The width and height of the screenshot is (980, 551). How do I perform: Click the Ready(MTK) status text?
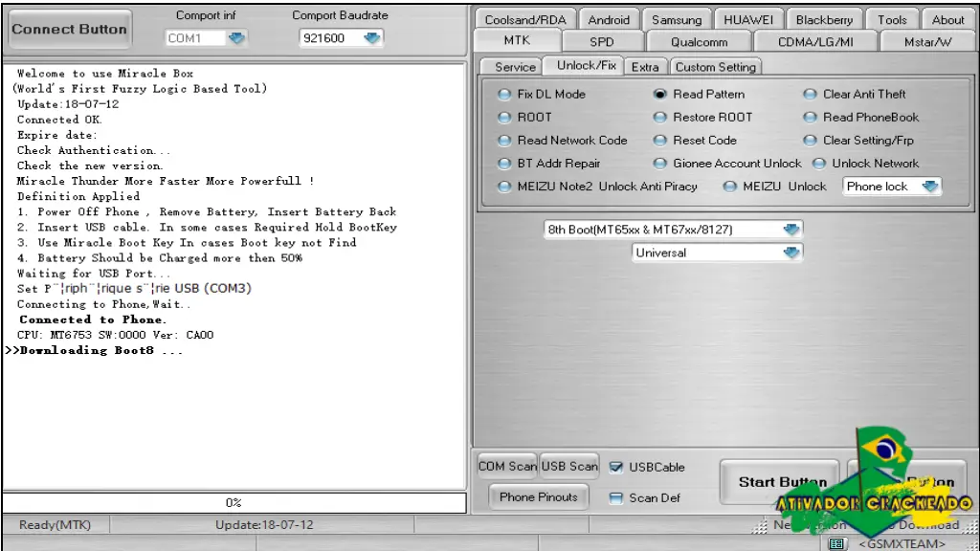point(55,525)
